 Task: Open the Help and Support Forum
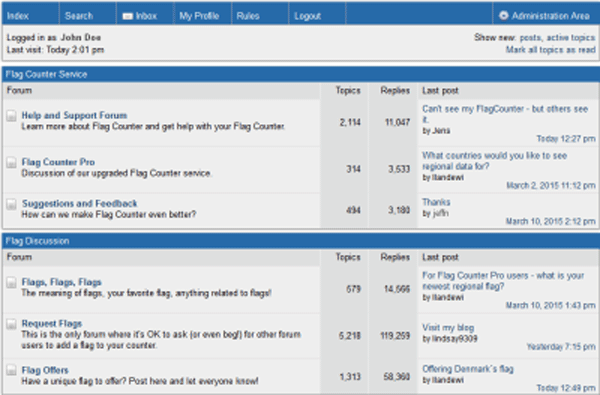pyautogui.click(x=74, y=115)
